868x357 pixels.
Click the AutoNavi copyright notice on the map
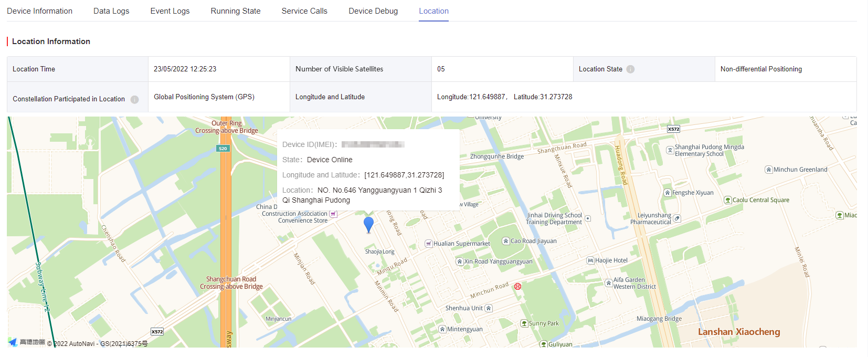pos(97,344)
